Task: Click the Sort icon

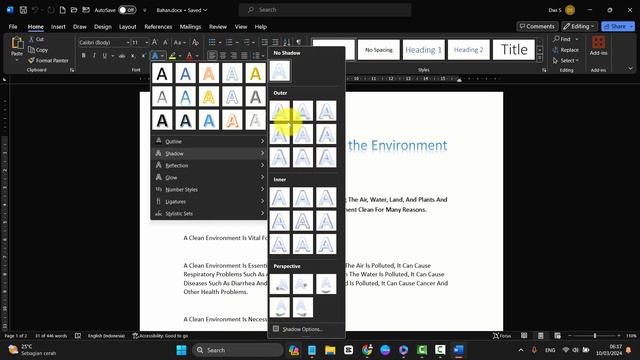Action: pos(287,42)
